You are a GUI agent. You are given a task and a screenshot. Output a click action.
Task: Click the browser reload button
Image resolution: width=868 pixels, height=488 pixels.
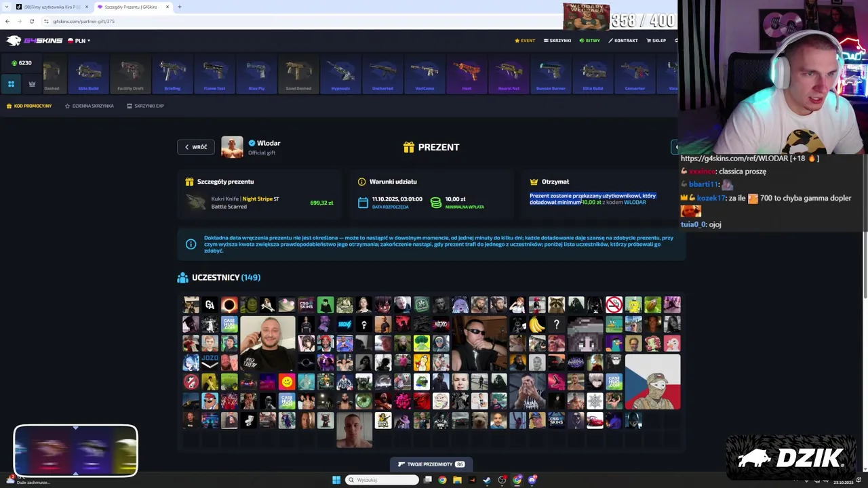[x=32, y=21]
